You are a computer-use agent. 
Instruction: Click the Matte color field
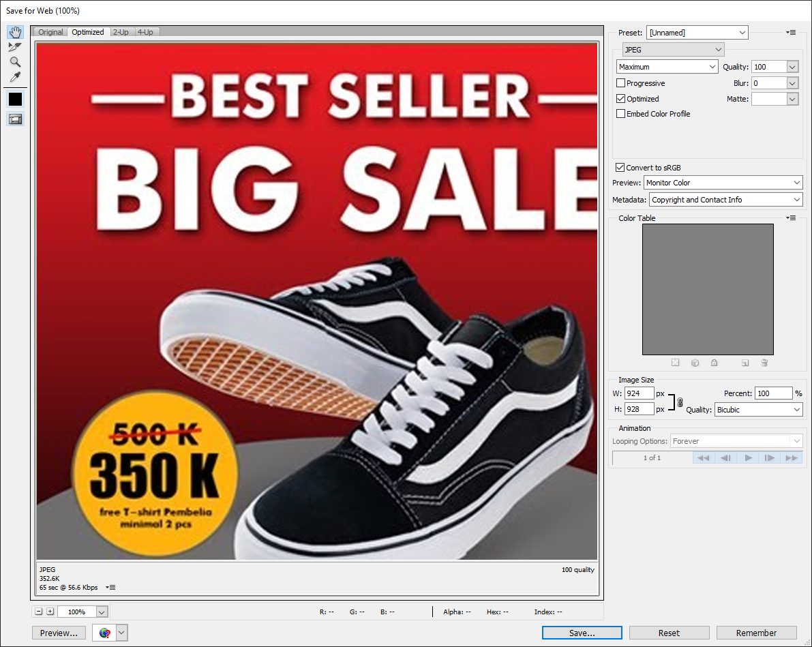tap(769, 99)
